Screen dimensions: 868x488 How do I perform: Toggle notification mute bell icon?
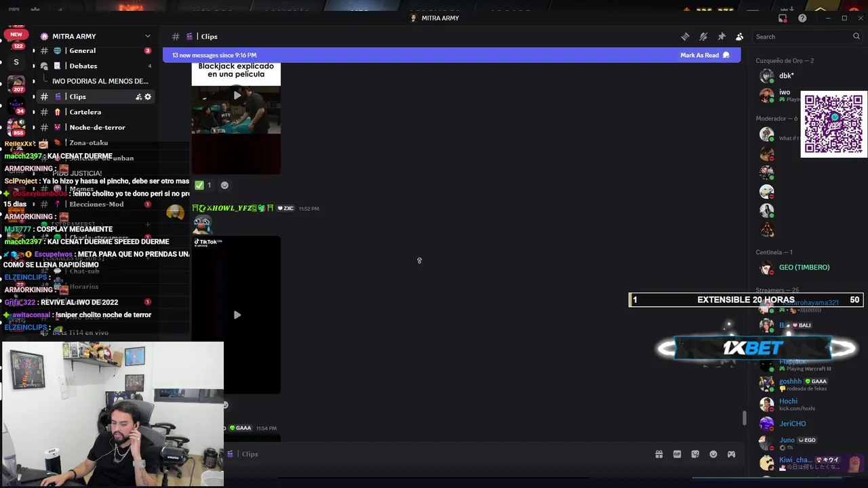coord(703,37)
